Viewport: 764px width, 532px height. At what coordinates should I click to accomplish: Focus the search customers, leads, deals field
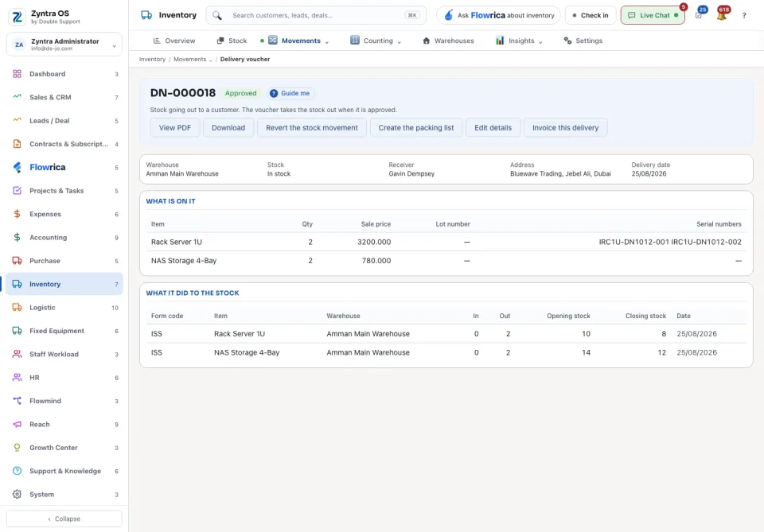click(316, 16)
